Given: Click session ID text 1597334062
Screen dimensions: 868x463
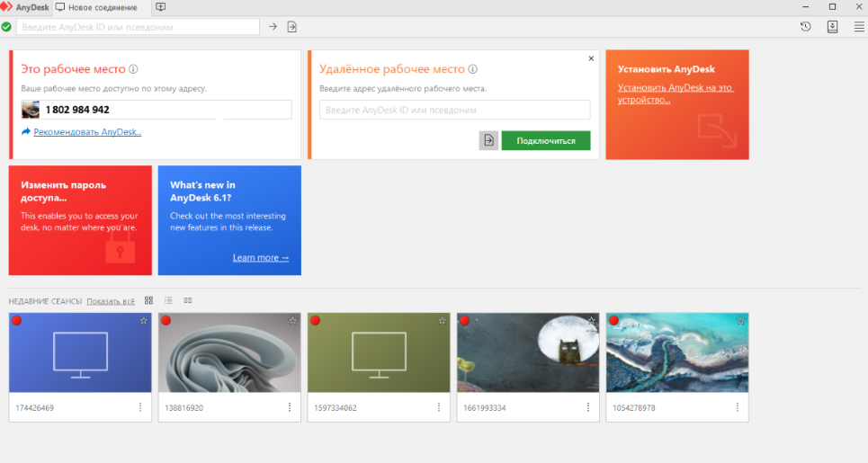Looking at the screenshot, I should [x=335, y=407].
